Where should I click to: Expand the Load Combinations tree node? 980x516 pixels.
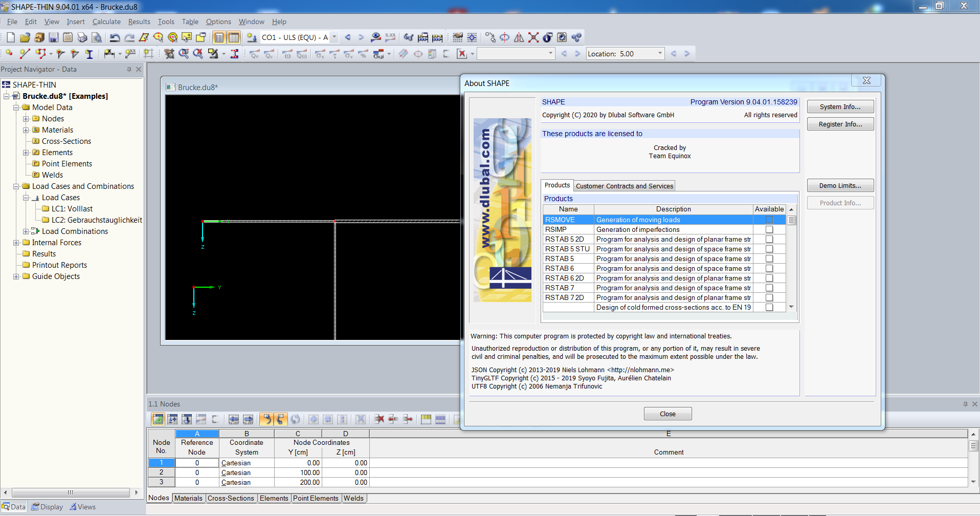point(26,231)
